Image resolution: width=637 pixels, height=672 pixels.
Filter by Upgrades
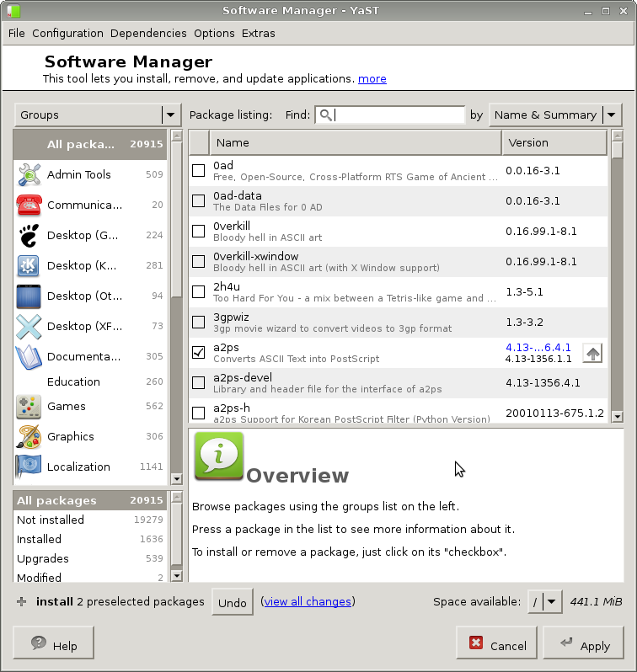(x=90, y=559)
